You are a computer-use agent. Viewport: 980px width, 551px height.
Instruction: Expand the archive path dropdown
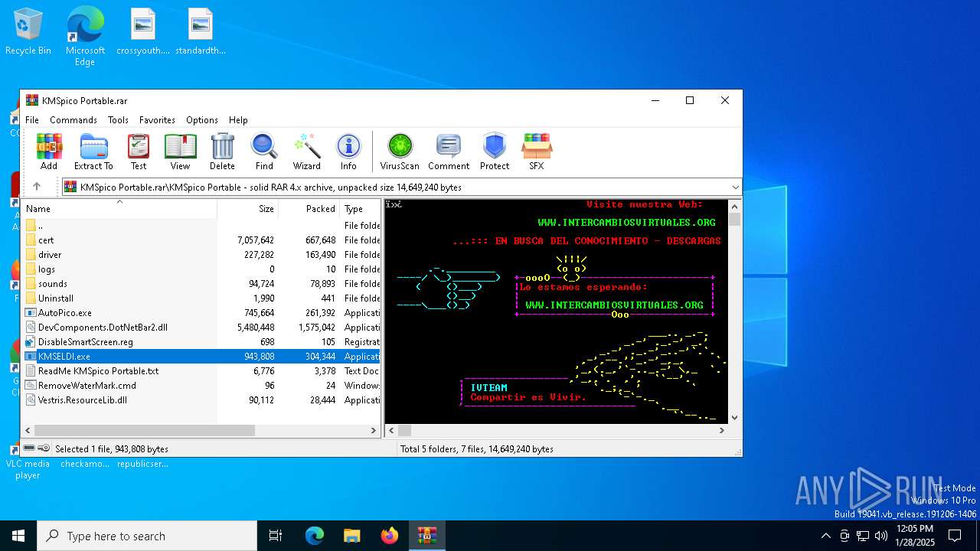coord(736,187)
